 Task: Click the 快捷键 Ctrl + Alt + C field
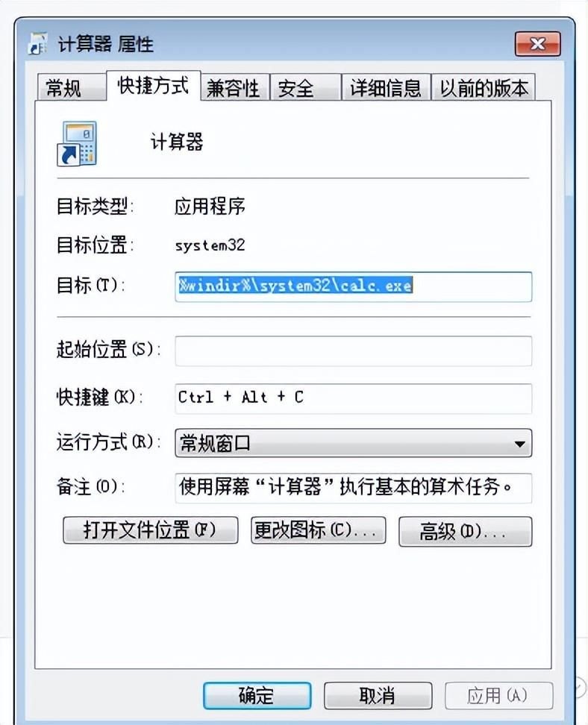click(354, 398)
